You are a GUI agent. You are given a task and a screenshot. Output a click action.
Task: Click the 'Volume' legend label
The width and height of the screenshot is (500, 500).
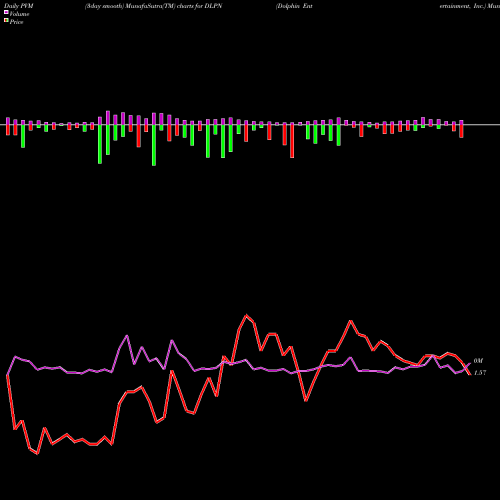(x=19, y=14)
